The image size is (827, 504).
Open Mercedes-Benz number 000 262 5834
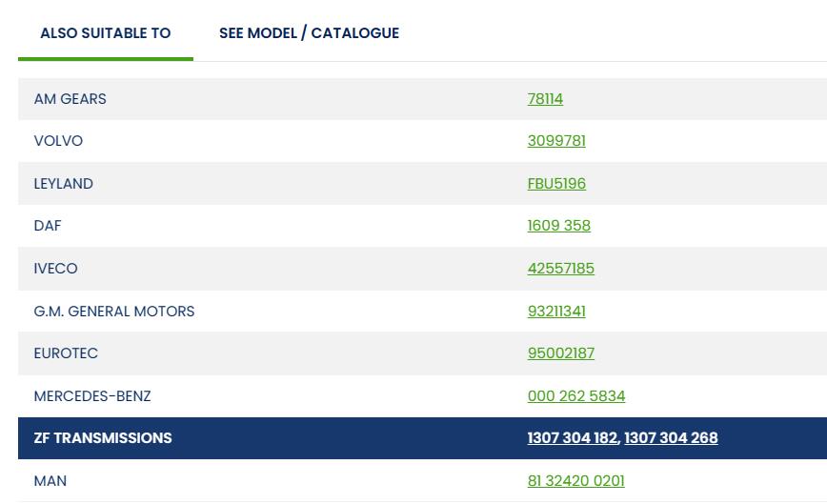(575, 396)
